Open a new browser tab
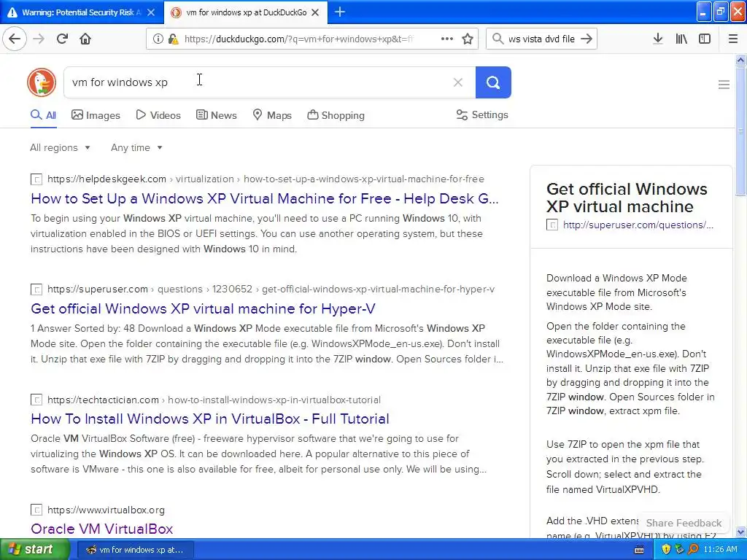 click(x=340, y=12)
